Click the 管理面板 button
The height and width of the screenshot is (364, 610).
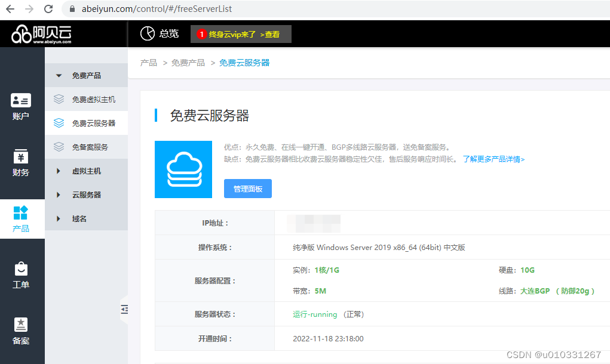point(248,189)
